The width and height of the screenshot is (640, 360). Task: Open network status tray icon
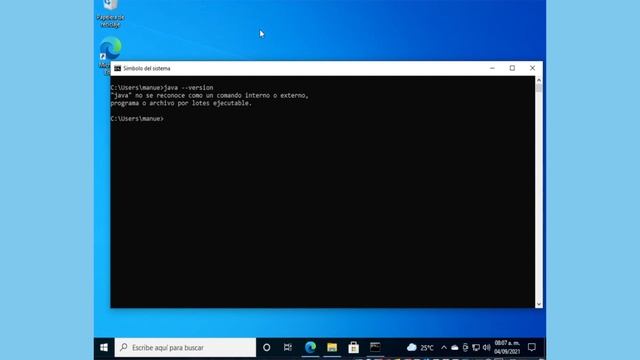[x=476, y=348]
